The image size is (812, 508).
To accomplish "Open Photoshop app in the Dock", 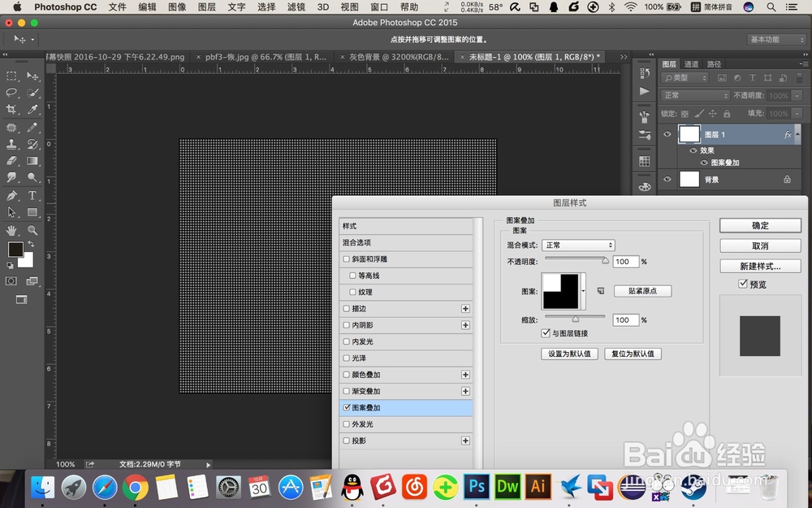I will (x=477, y=487).
